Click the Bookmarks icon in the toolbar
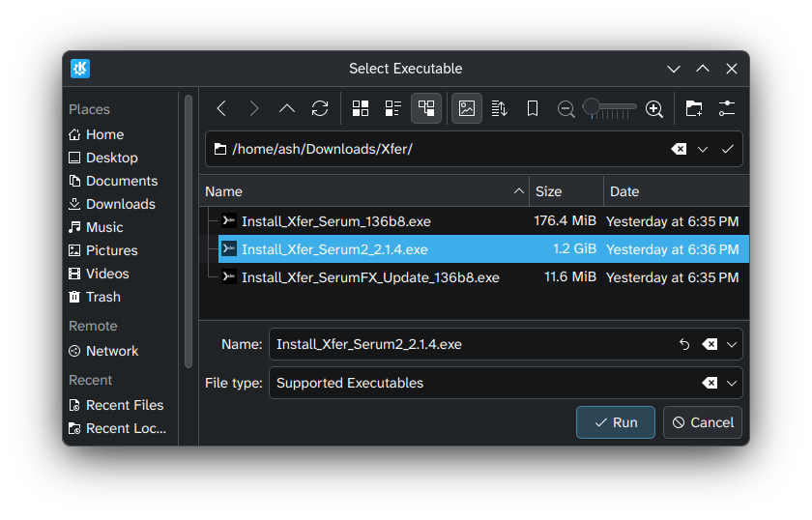 point(532,108)
